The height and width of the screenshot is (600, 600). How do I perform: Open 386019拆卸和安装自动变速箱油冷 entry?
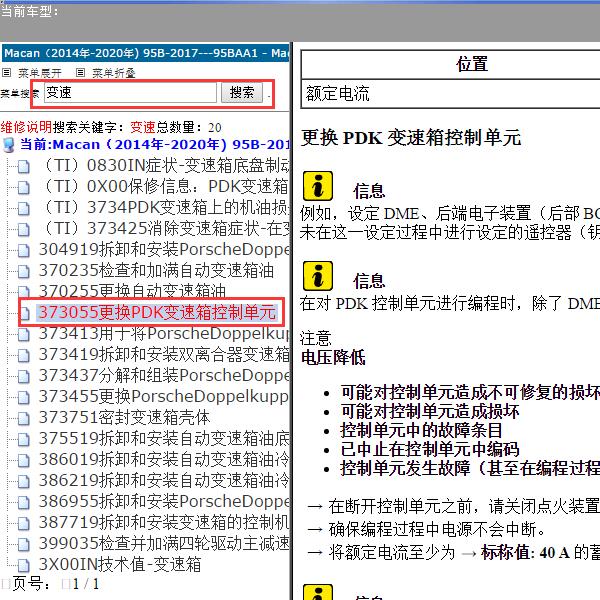pyautogui.click(x=164, y=460)
